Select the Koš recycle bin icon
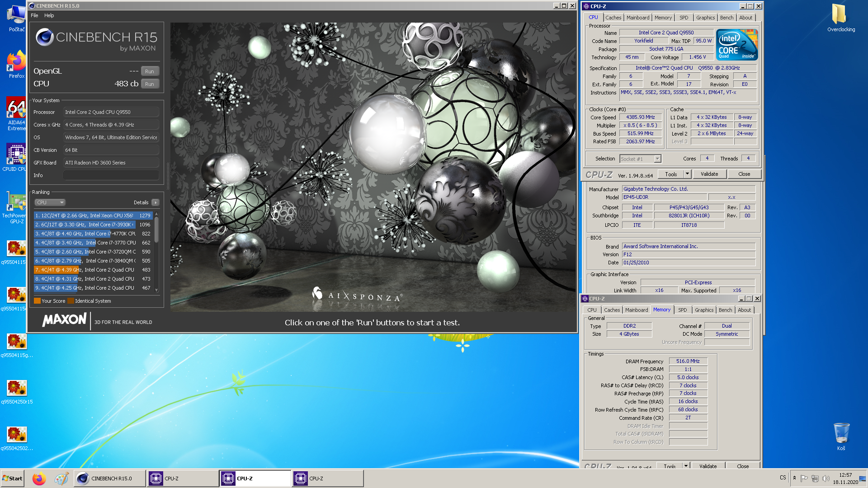 (x=841, y=436)
